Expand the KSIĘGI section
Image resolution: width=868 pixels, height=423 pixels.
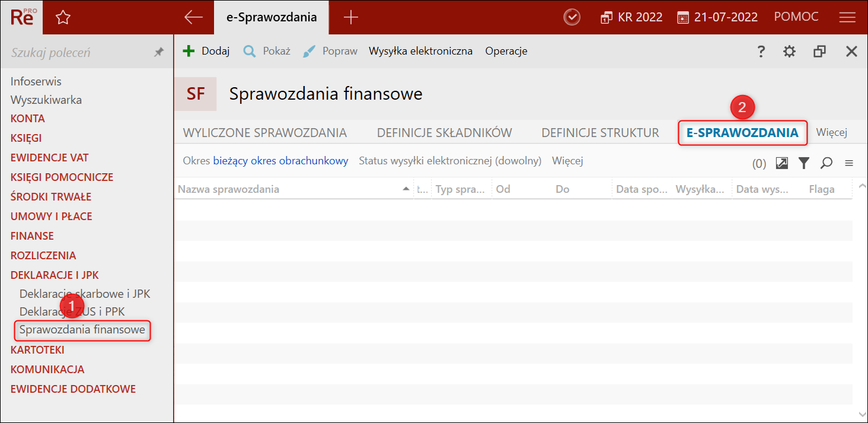click(x=26, y=138)
